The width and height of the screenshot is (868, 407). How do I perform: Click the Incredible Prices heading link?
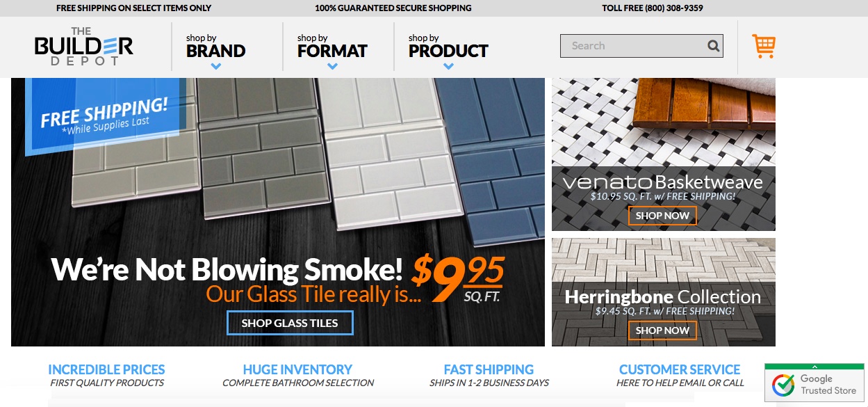106,369
